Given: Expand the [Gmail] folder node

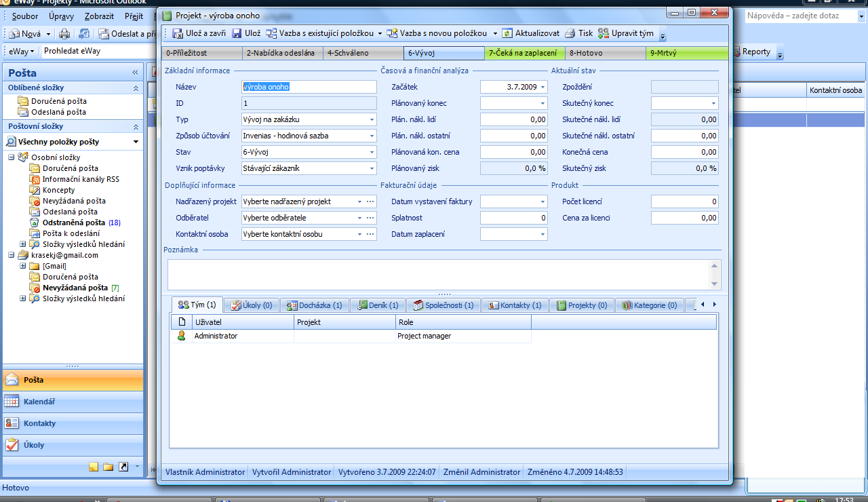Looking at the screenshot, I should [23, 266].
